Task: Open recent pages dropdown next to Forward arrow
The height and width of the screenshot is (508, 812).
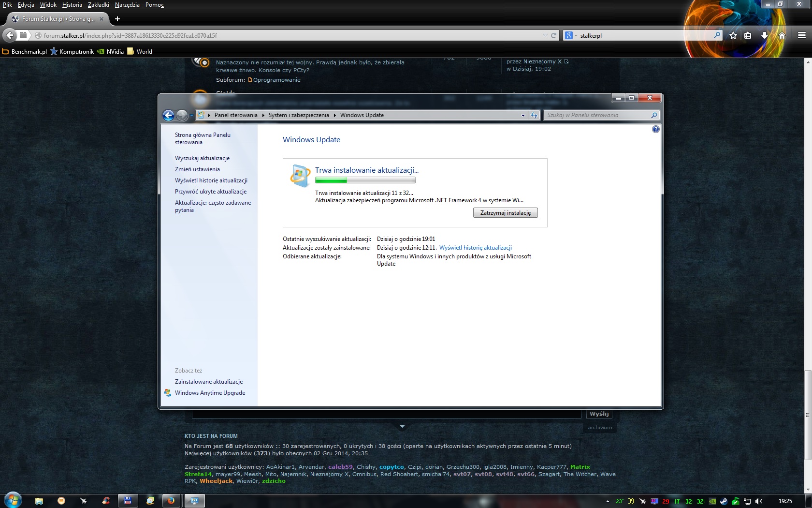Action: (x=191, y=115)
